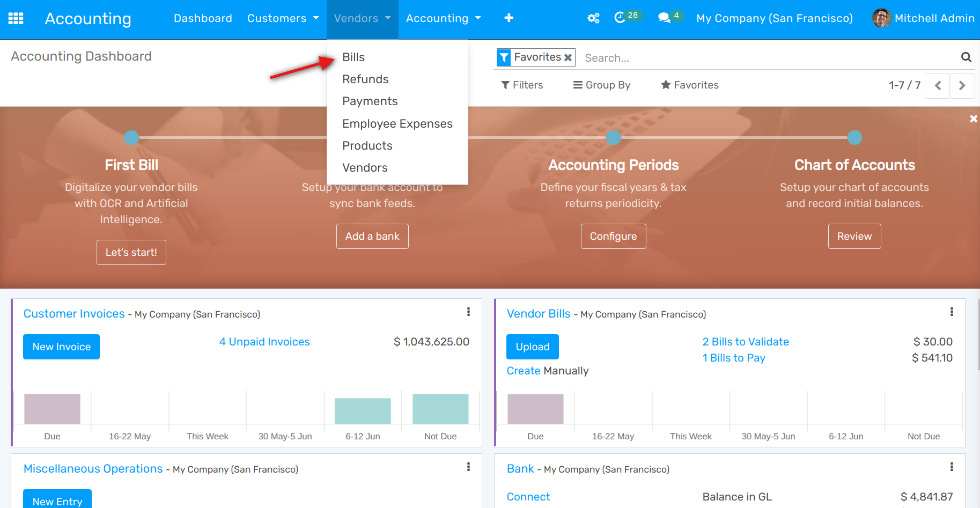Close the onboarding banner
The image size is (980, 508).
(x=973, y=119)
